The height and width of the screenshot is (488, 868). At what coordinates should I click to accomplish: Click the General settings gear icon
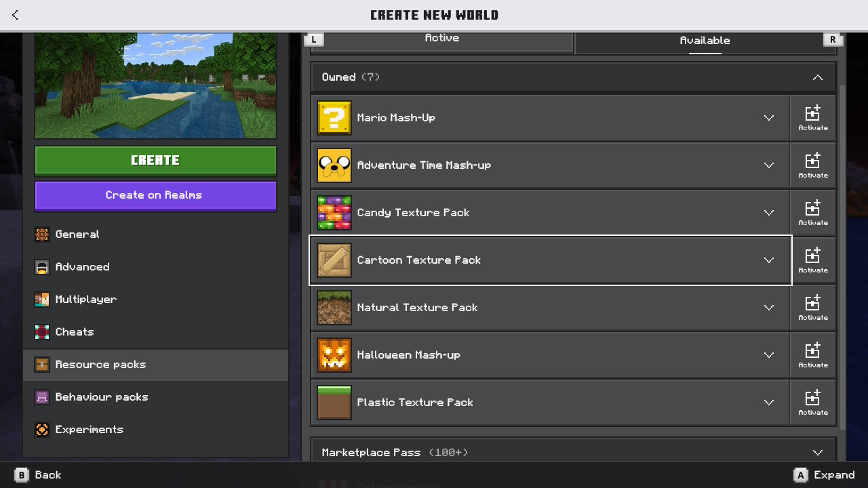pos(42,235)
